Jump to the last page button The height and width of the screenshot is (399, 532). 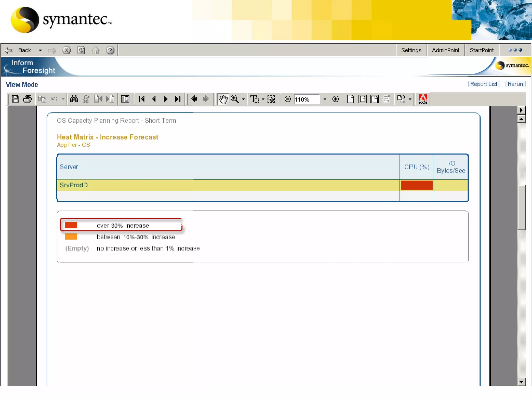point(178,99)
